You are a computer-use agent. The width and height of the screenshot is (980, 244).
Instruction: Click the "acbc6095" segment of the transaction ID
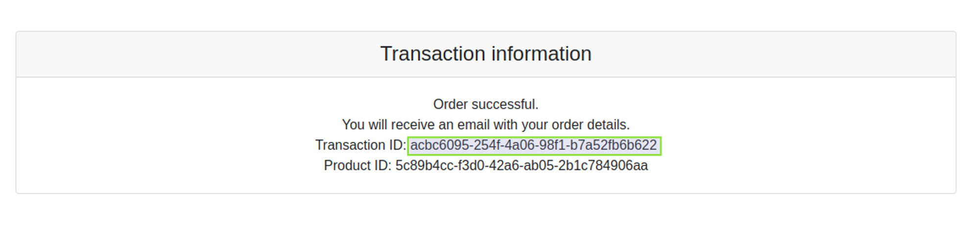tap(440, 145)
